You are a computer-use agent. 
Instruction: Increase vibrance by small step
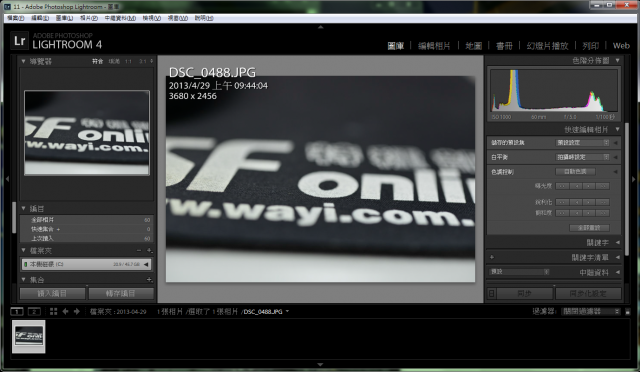(x=589, y=213)
